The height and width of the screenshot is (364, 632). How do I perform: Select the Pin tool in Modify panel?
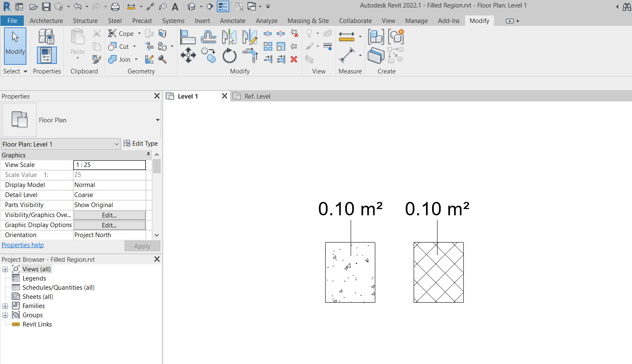(293, 46)
